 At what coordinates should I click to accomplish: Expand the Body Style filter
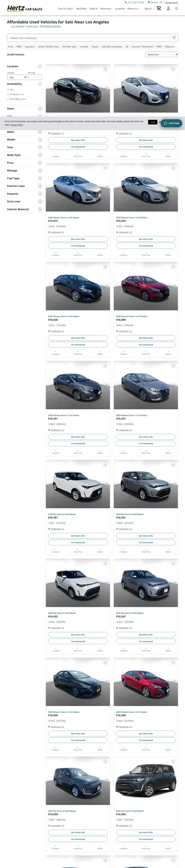[x=40, y=155]
